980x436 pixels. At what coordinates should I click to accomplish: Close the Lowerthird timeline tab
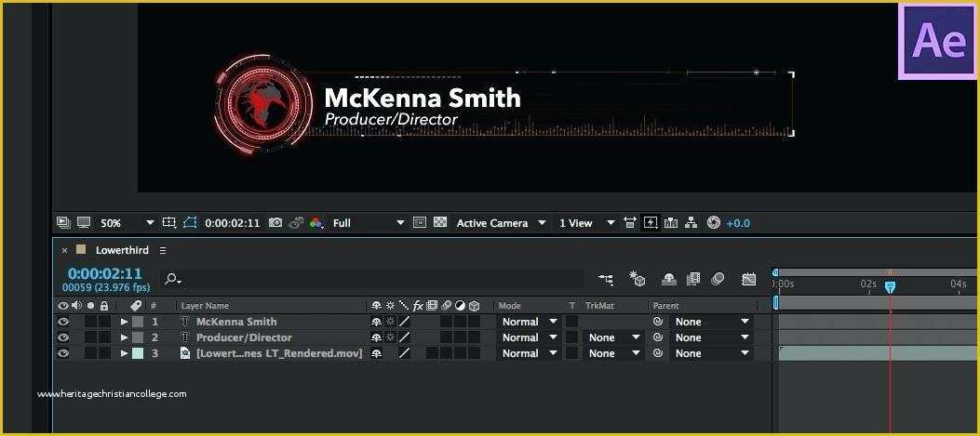click(x=64, y=250)
